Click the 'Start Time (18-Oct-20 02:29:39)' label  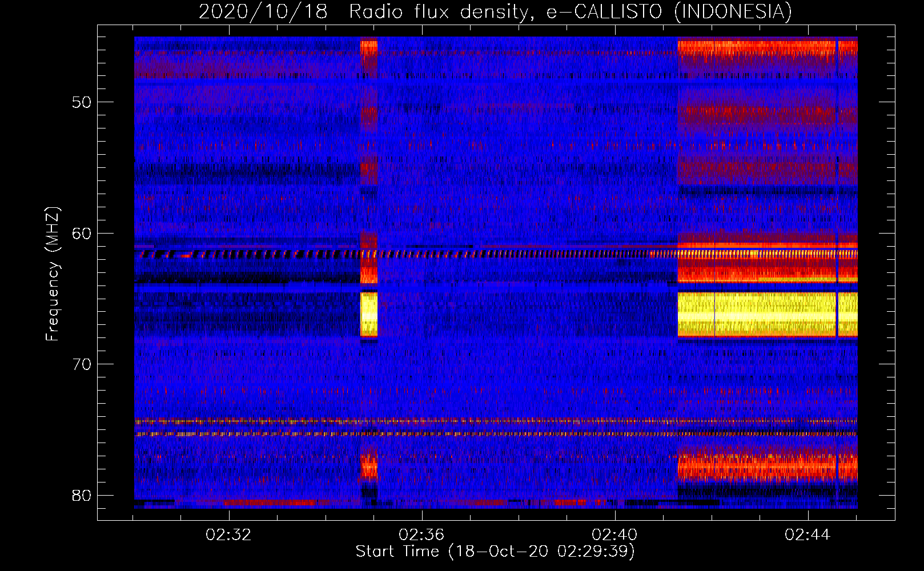[x=495, y=552]
